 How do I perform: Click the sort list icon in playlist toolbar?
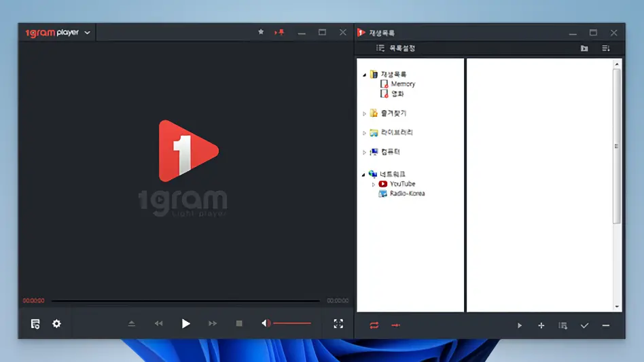click(x=606, y=48)
